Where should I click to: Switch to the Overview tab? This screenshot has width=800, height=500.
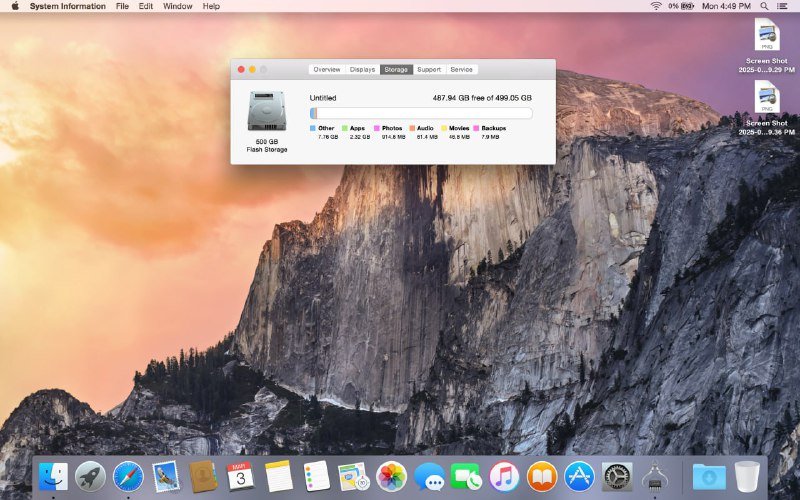[x=327, y=69]
